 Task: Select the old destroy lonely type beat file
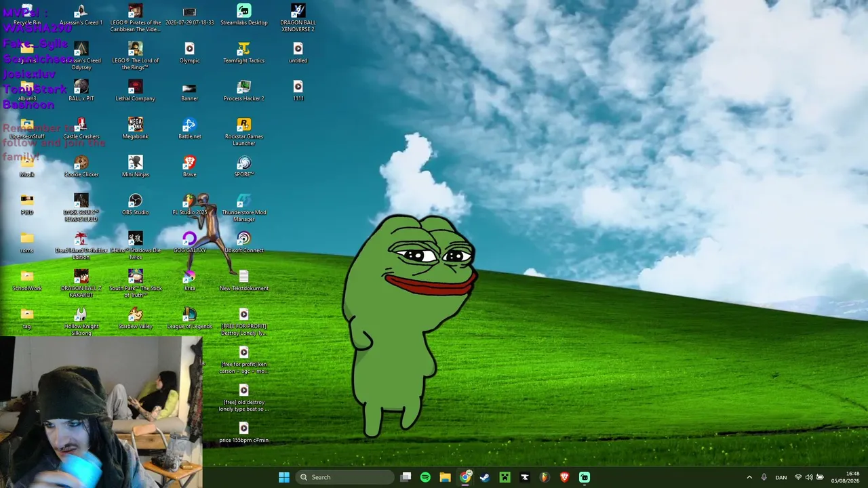tap(243, 397)
